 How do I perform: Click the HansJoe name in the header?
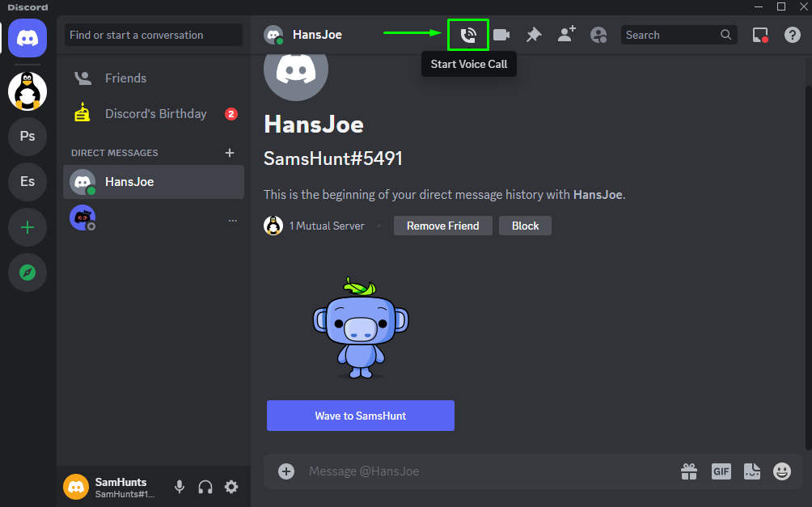pos(318,35)
